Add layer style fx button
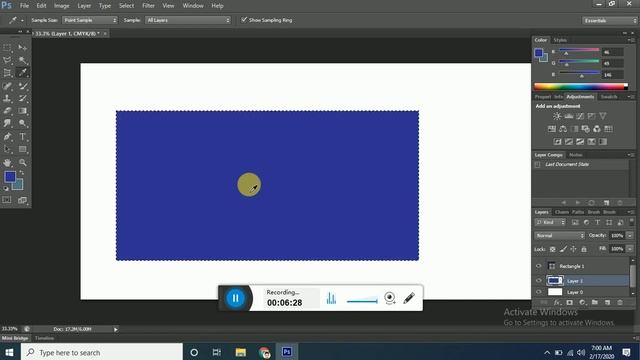640x360 pixels. 558,302
